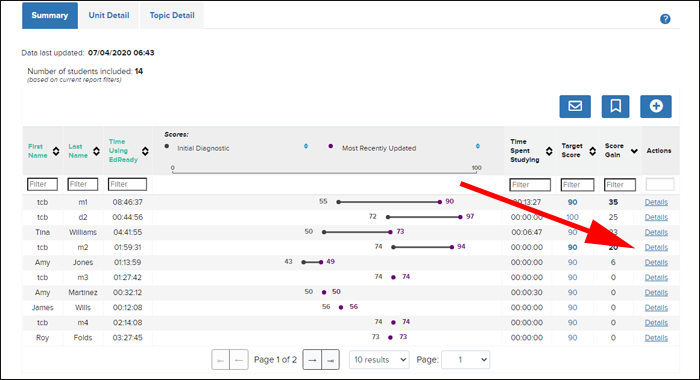This screenshot has height=380, width=700.
Task: Click the score 97 data point
Action: pos(460,217)
